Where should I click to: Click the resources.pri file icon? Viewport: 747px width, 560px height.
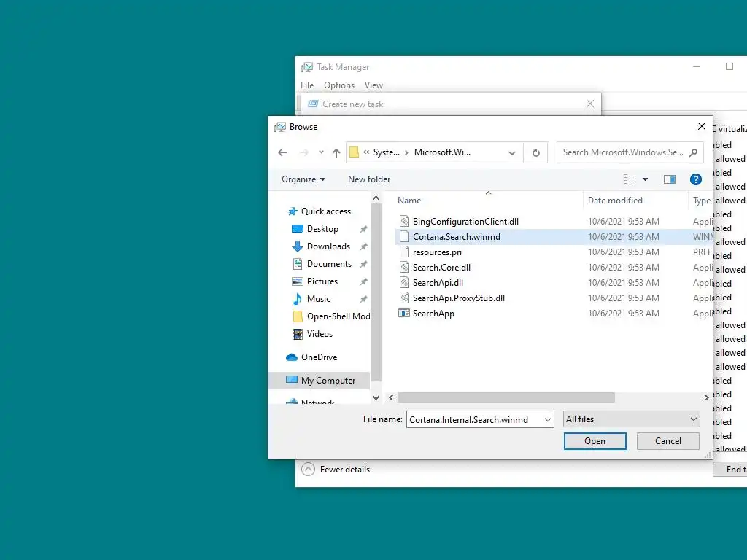[404, 252]
